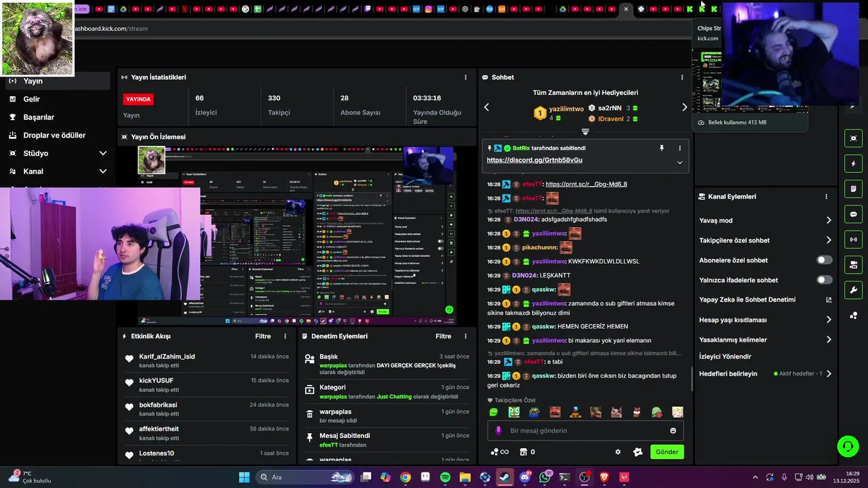Click the channel points infinity indicator
Viewport: 868px width, 488px height.
[499, 452]
